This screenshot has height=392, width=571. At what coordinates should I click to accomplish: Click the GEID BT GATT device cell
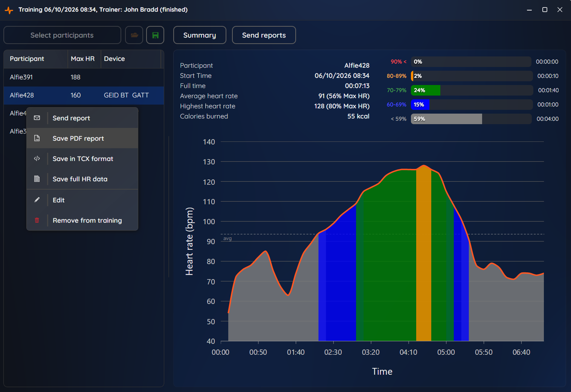127,95
